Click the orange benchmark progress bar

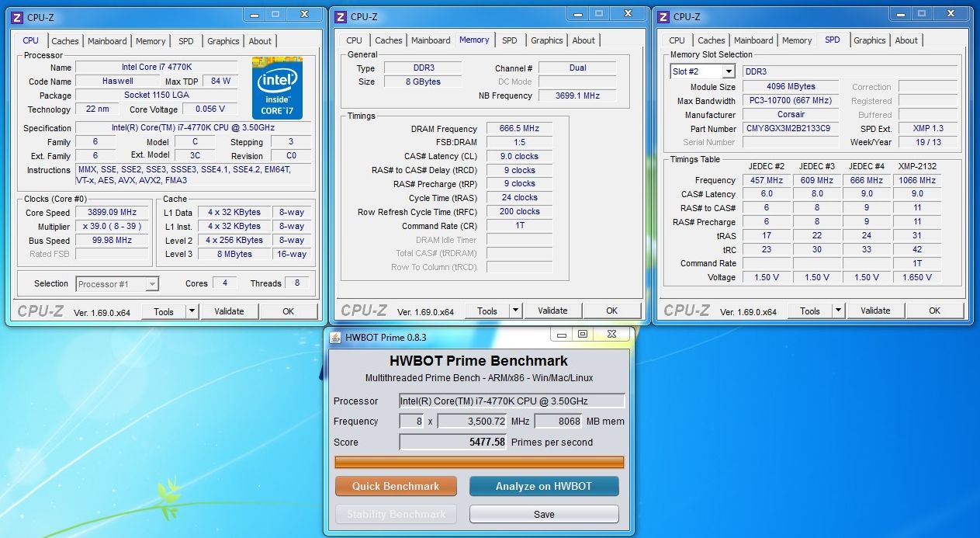click(x=480, y=463)
